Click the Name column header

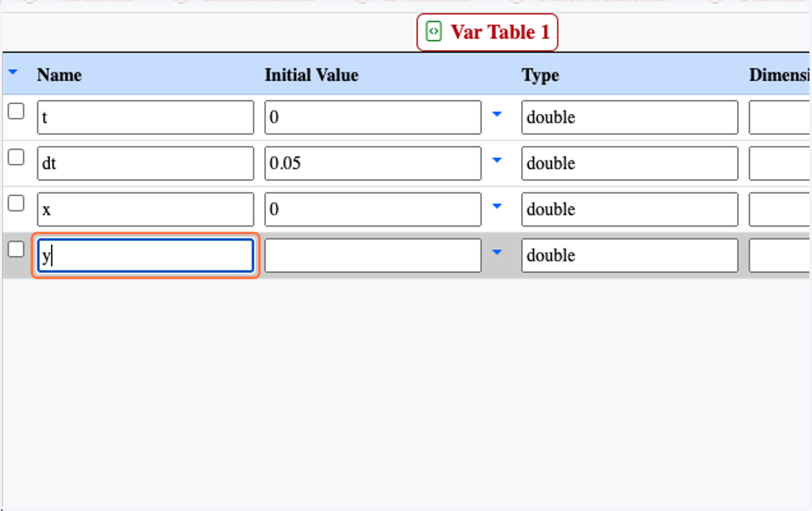coord(60,75)
